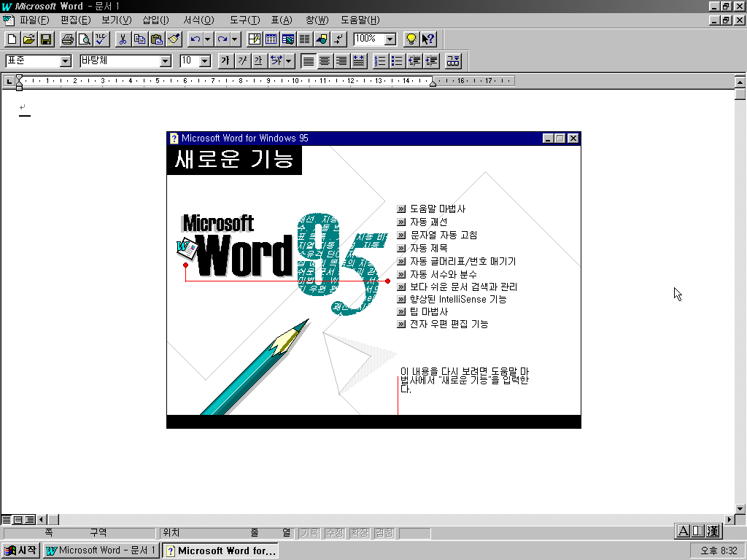Switch to Microsoft Word - 문서 1 taskbar button
This screenshot has width=747, height=560.
coord(101,551)
